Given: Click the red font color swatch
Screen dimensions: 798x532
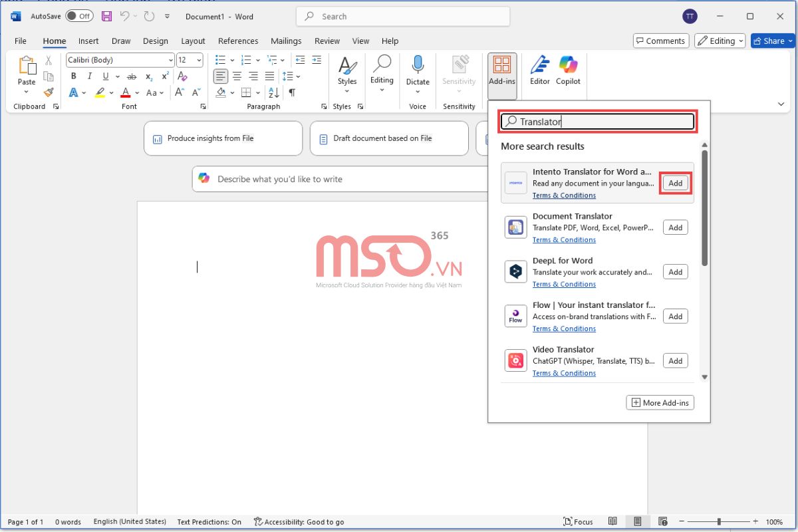Looking at the screenshot, I should [x=126, y=93].
